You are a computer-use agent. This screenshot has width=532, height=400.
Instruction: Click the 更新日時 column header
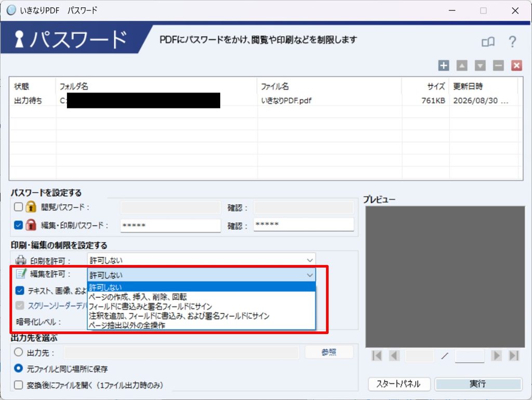[x=484, y=86]
